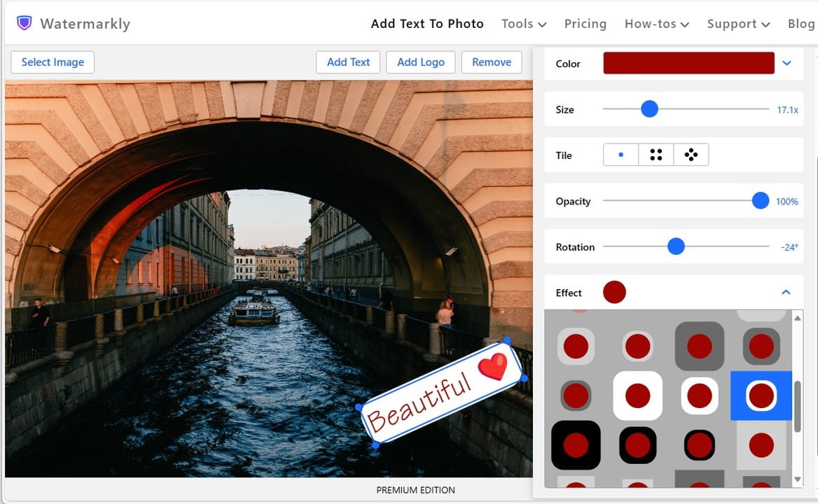This screenshot has width=818, height=504.
Task: Select the single-dot Tile option
Action: [x=621, y=155]
